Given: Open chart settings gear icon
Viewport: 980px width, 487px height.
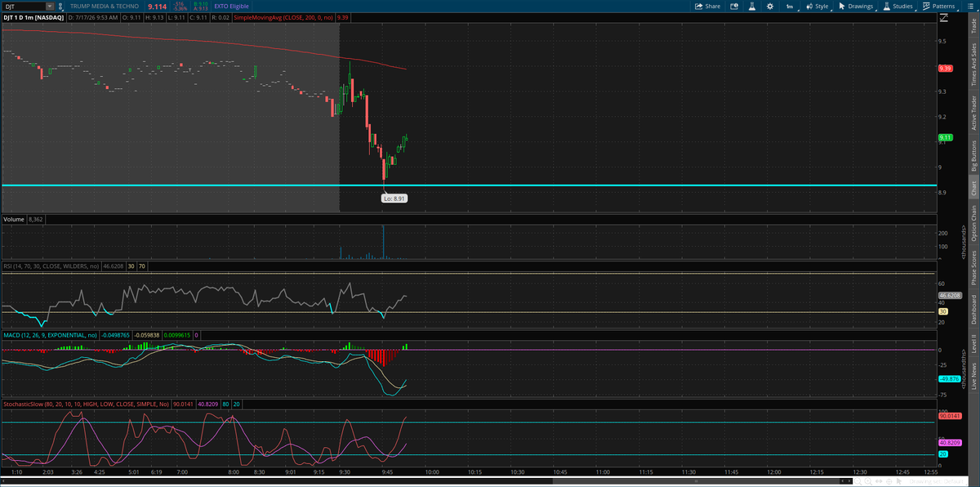Looking at the screenshot, I should click(770, 6).
